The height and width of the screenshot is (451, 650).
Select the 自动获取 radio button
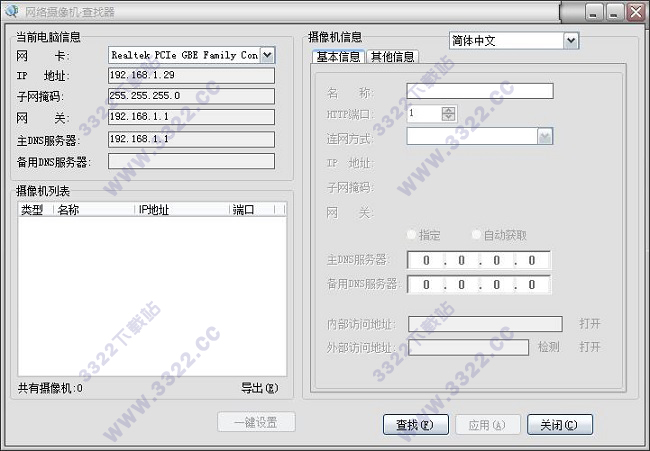(499, 235)
